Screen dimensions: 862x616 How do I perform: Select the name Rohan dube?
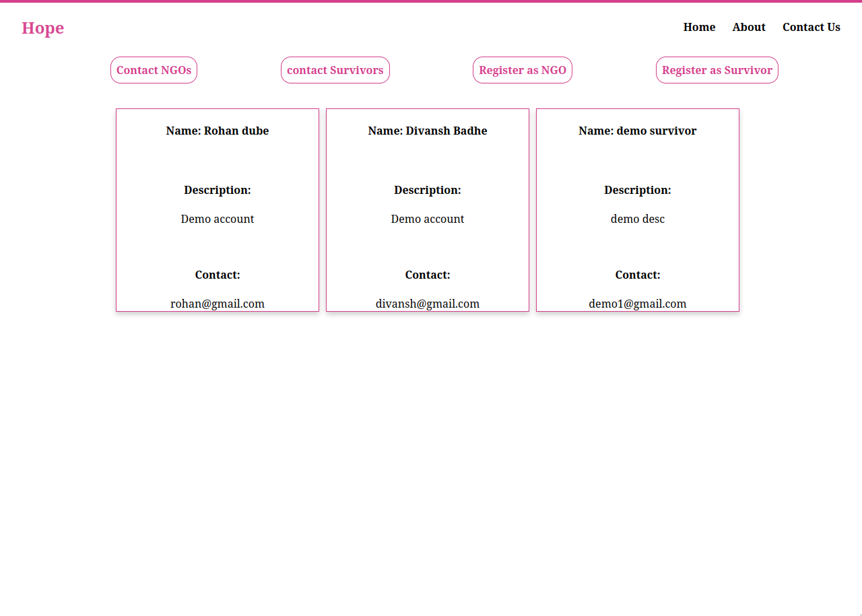236,131
